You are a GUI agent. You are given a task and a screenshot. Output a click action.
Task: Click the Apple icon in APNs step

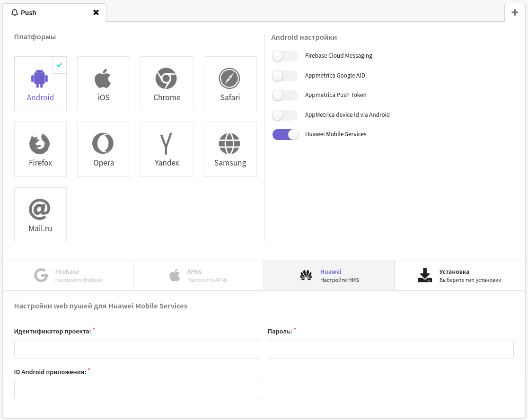175,275
